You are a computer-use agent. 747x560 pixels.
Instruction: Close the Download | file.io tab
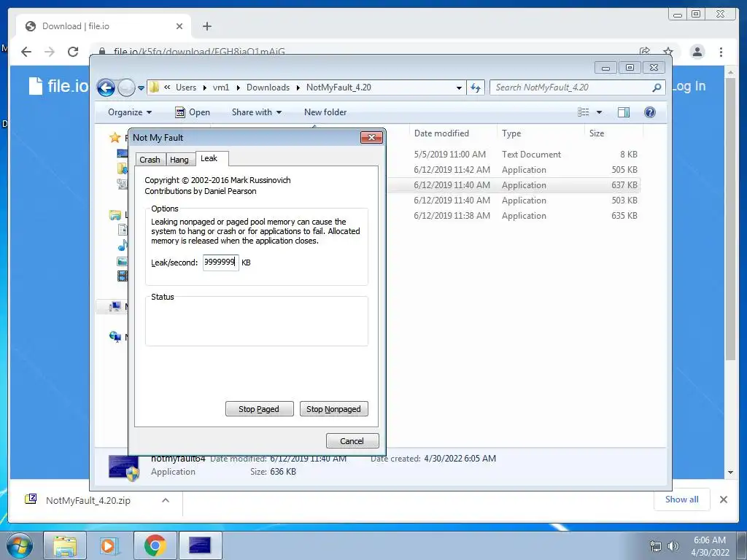[179, 26]
